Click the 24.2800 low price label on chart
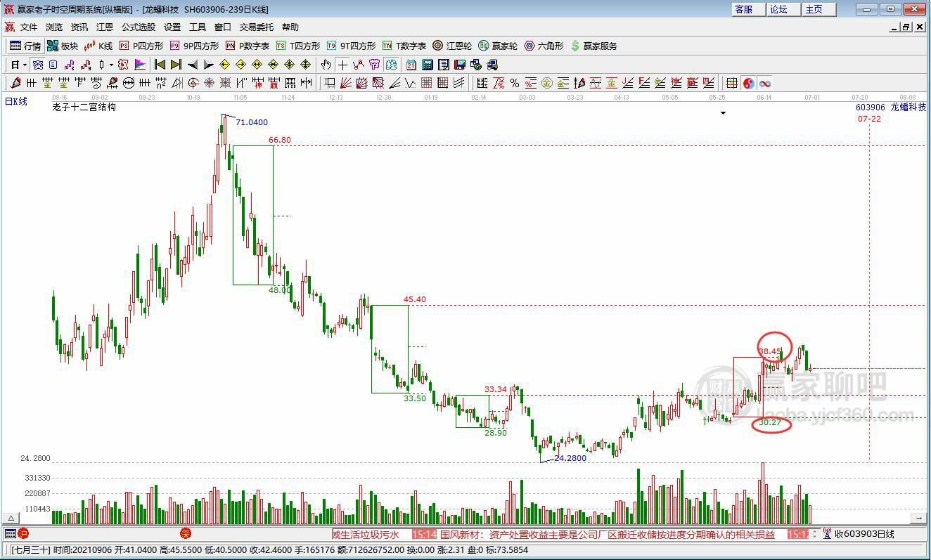Image resolution: width=931 pixels, height=560 pixels. [x=571, y=458]
